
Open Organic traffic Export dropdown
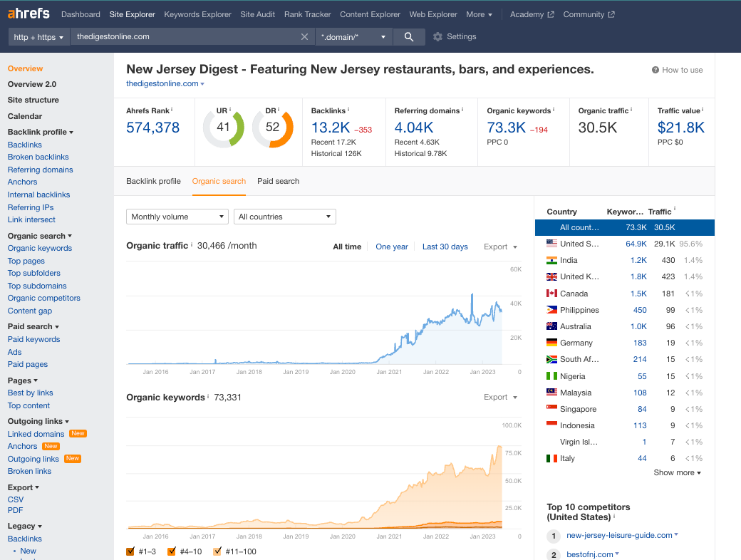pos(500,247)
